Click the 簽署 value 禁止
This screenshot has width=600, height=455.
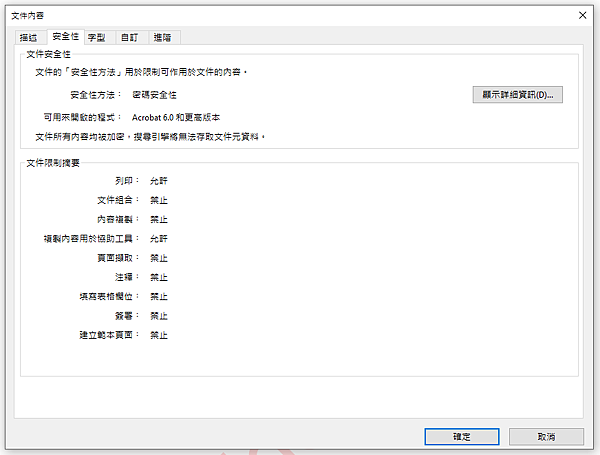[159, 316]
